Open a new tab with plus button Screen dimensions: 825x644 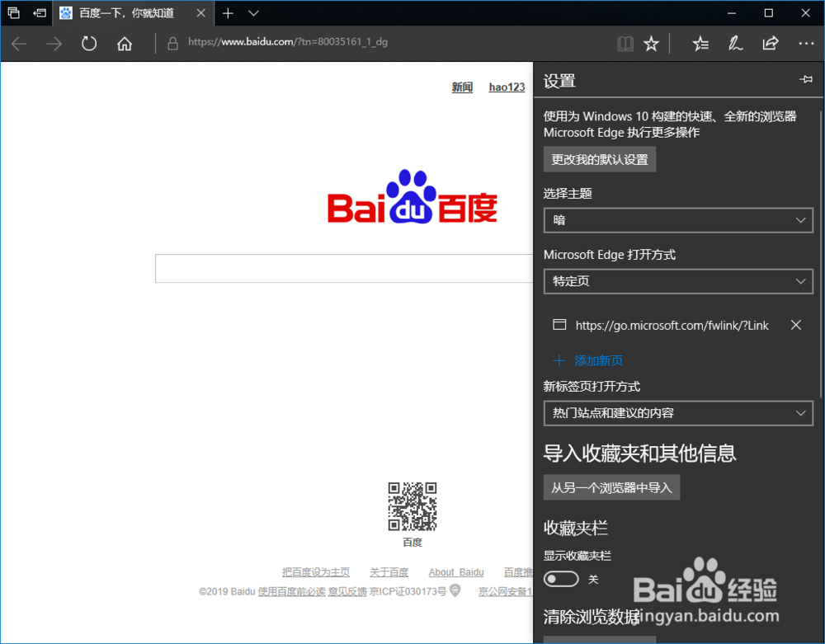click(x=228, y=13)
